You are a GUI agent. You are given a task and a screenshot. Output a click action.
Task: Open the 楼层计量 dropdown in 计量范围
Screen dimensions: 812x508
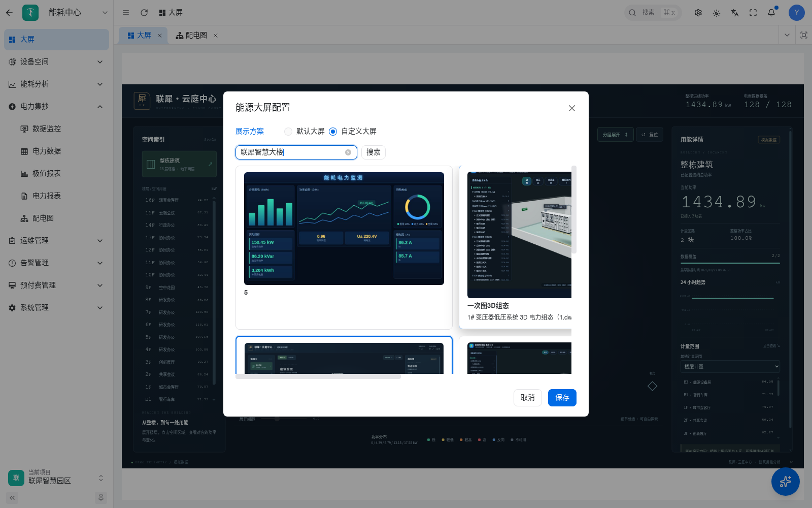tap(730, 367)
